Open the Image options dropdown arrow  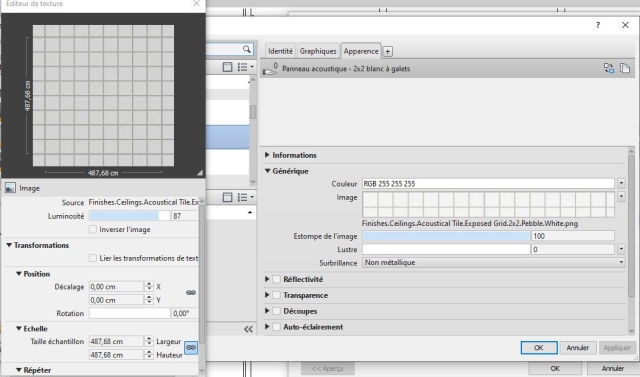[x=621, y=197]
